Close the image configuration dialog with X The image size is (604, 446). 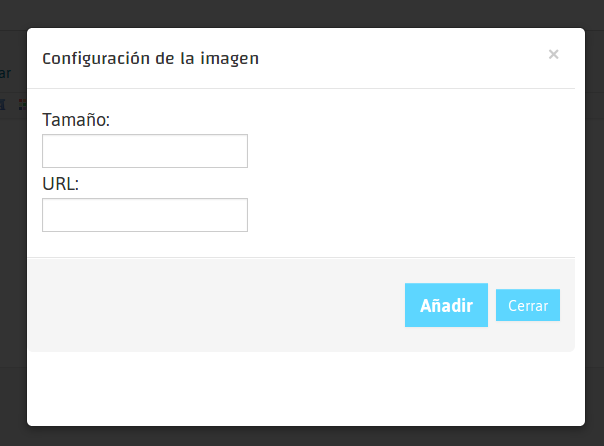pos(553,55)
